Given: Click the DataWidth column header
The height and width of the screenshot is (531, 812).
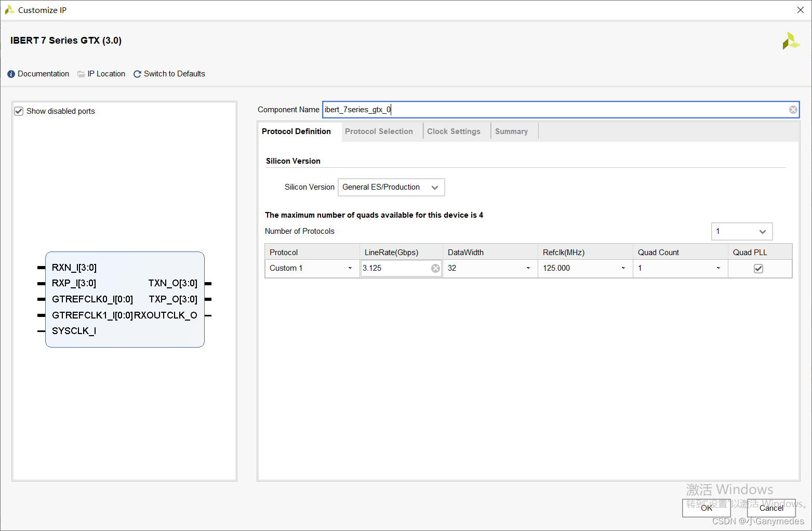Looking at the screenshot, I should pyautogui.click(x=490, y=252).
